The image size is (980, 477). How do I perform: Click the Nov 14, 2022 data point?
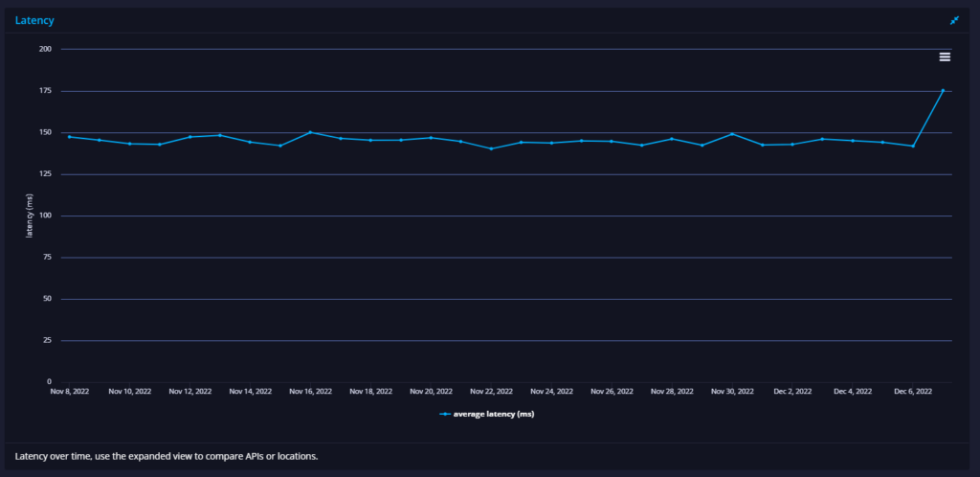click(250, 142)
